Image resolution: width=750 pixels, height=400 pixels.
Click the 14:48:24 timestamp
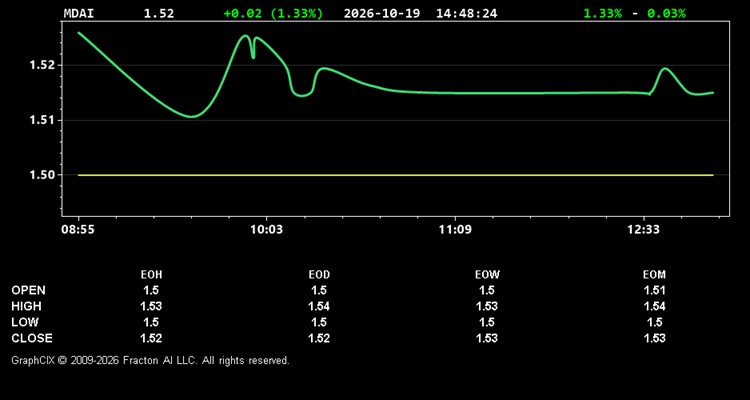click(x=466, y=13)
